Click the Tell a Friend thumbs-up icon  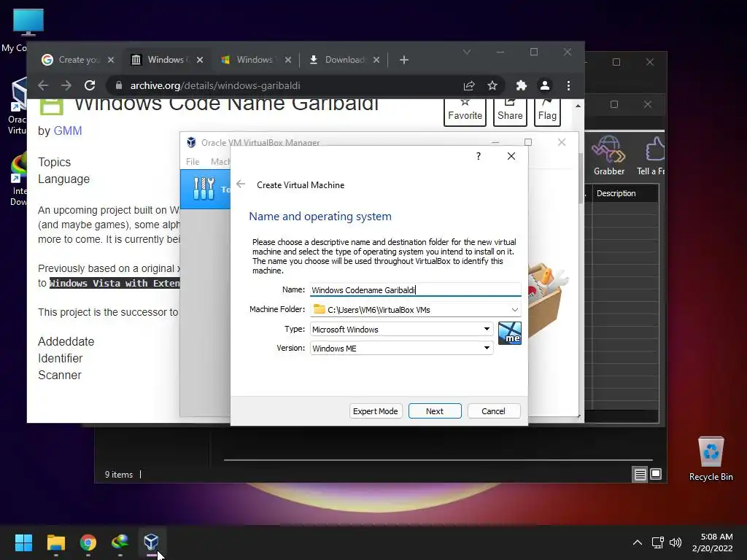(651, 156)
